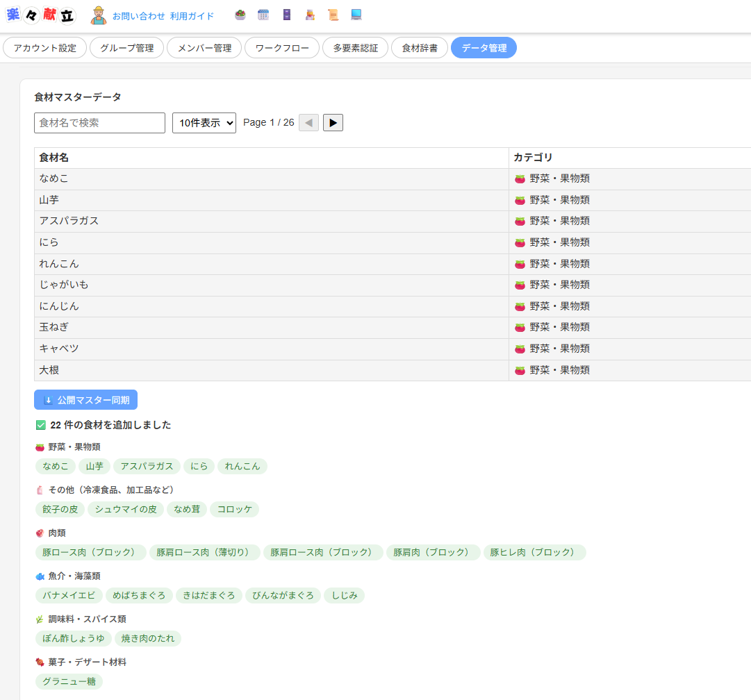Select the にんじん table row
751x700 pixels.
coord(393,306)
